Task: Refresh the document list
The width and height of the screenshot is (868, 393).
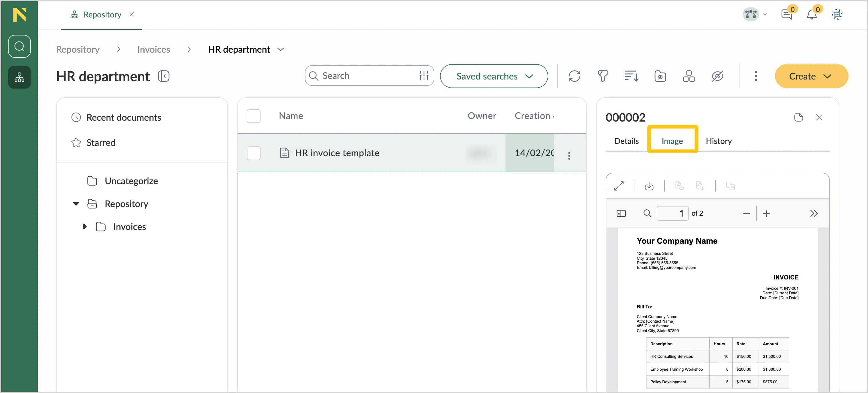Action: [x=575, y=76]
